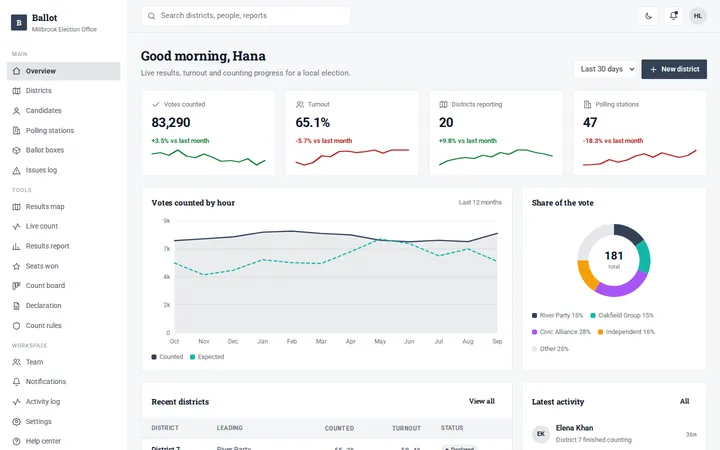Click the EK avatar in Latest activity

click(x=541, y=434)
